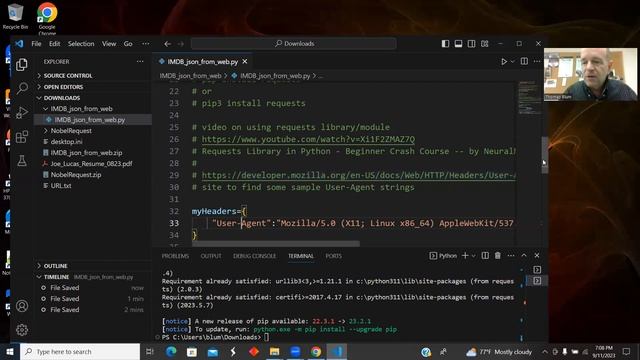
Task: Run the Python file with play button
Action: [x=504, y=62]
